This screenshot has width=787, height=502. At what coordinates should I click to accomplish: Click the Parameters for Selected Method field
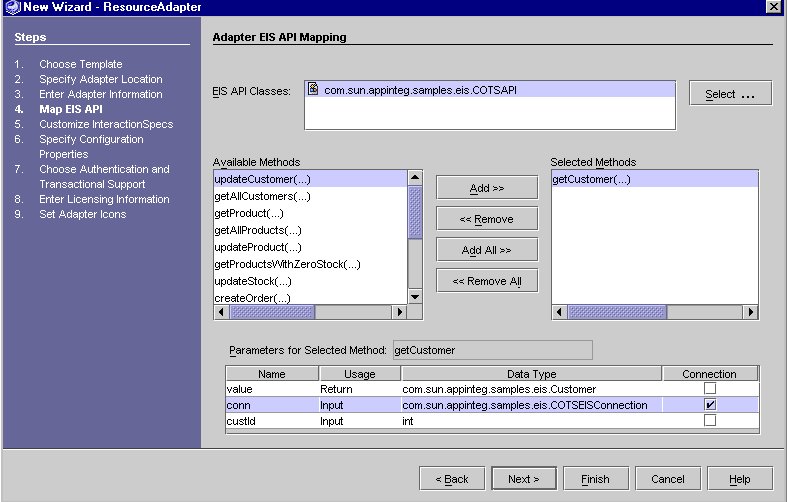[492, 350]
